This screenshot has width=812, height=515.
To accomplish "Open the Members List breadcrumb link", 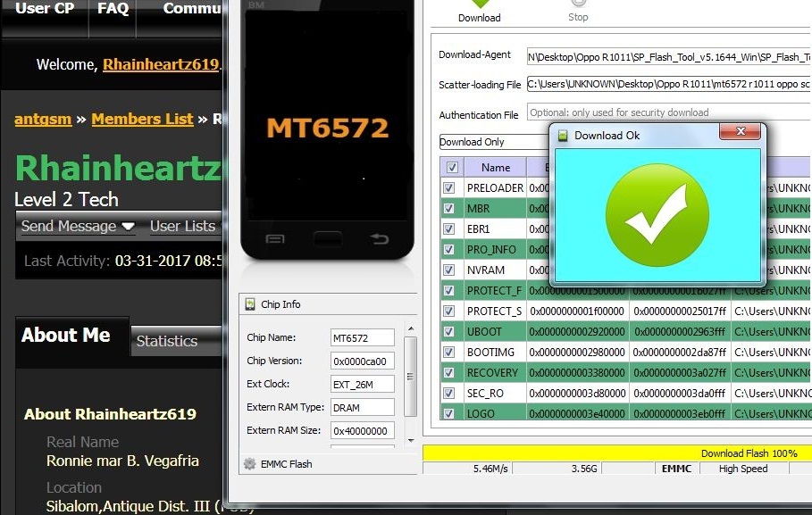I will [142, 119].
